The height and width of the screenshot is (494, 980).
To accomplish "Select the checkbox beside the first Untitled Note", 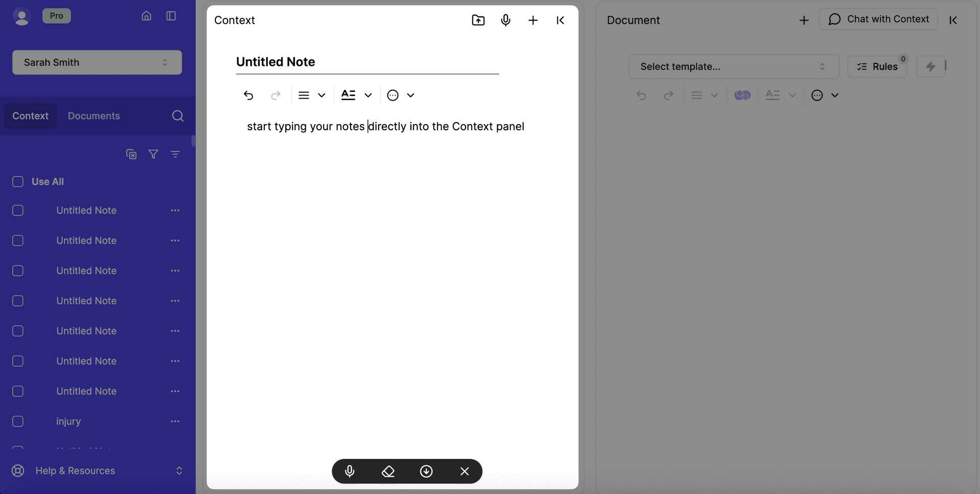I will 17,210.
